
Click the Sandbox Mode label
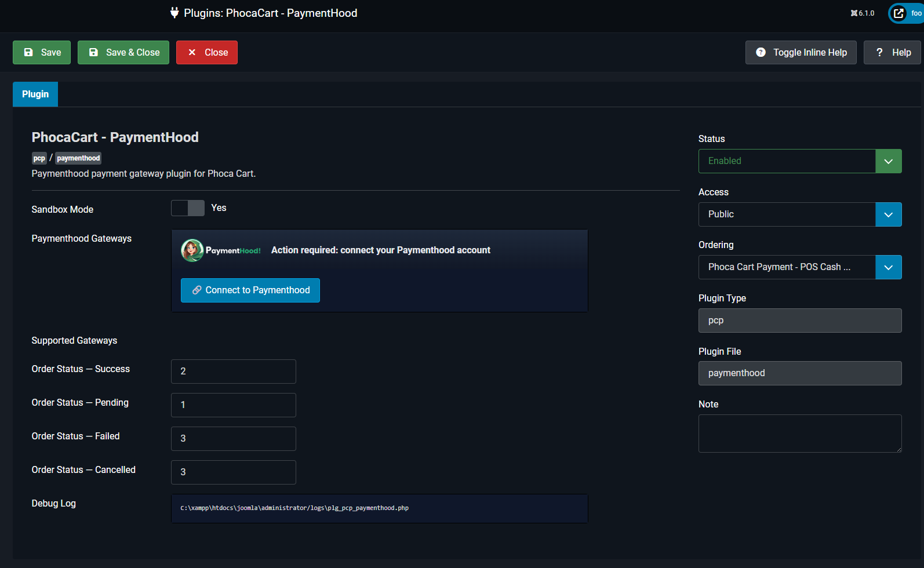point(63,210)
